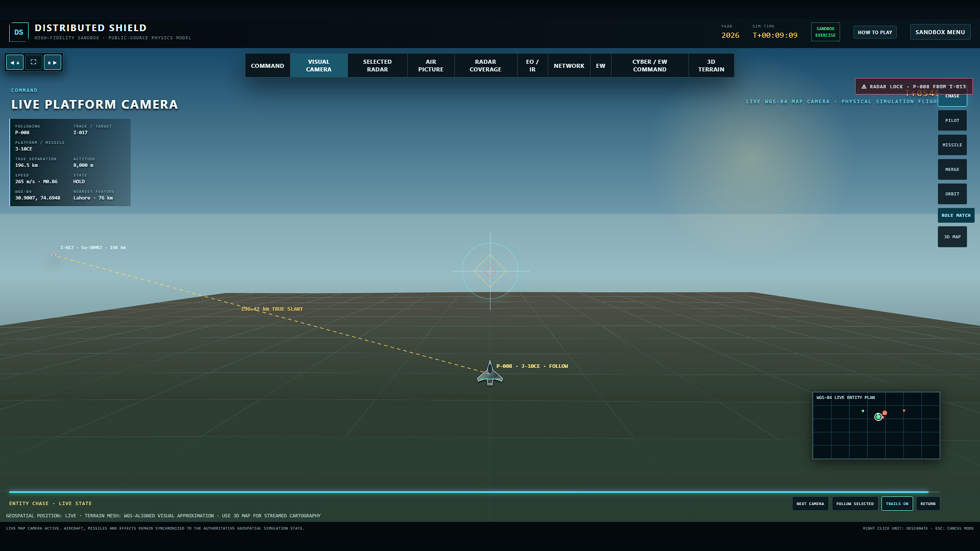Screen dimensions: 980x551
Task: Open the Sandbox Menu
Action: [x=940, y=32]
